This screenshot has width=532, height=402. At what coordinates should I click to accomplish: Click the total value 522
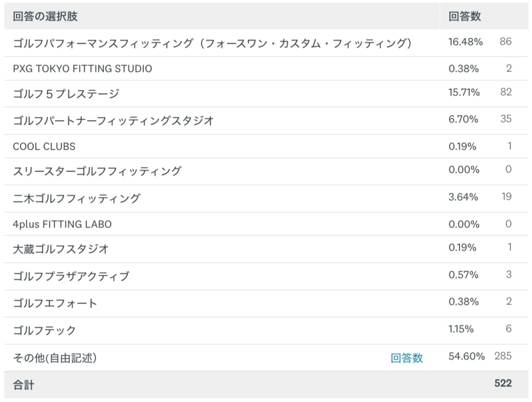tap(503, 383)
